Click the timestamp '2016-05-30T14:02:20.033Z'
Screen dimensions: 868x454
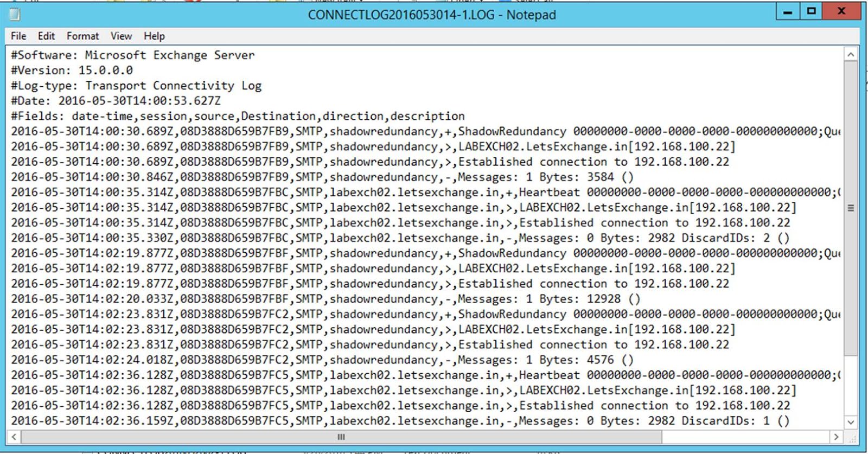coord(92,299)
